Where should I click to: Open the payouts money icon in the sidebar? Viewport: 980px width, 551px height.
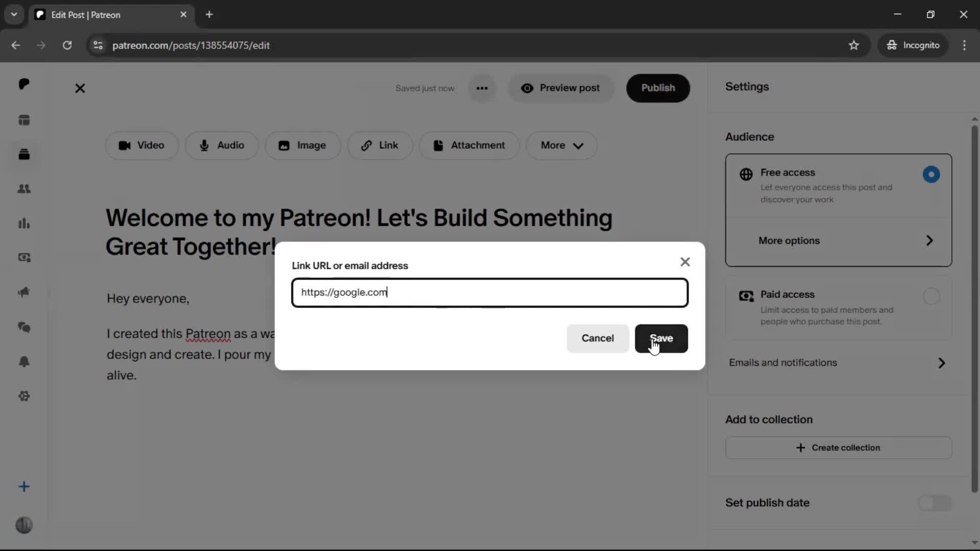(24, 258)
